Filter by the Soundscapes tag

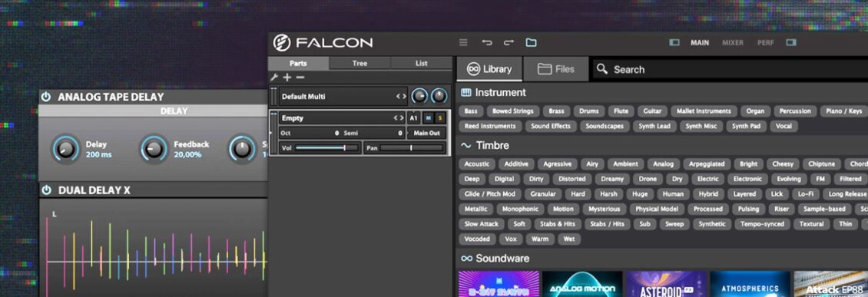pos(604,126)
